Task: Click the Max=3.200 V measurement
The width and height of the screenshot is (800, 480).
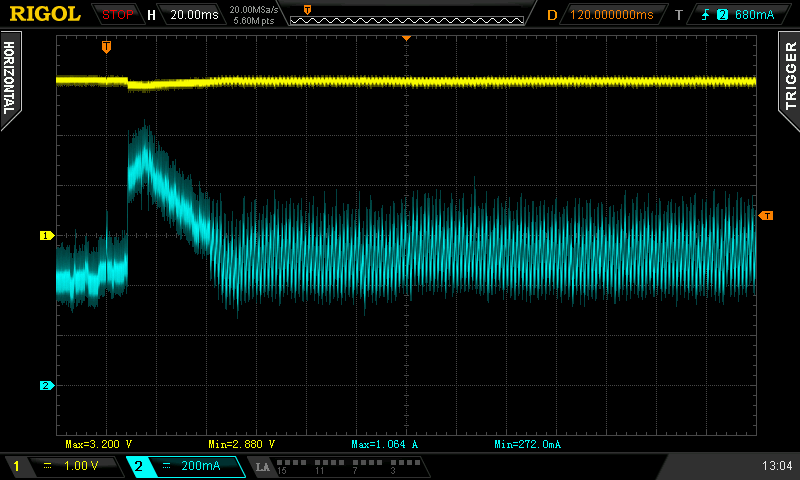Action: pos(98,444)
